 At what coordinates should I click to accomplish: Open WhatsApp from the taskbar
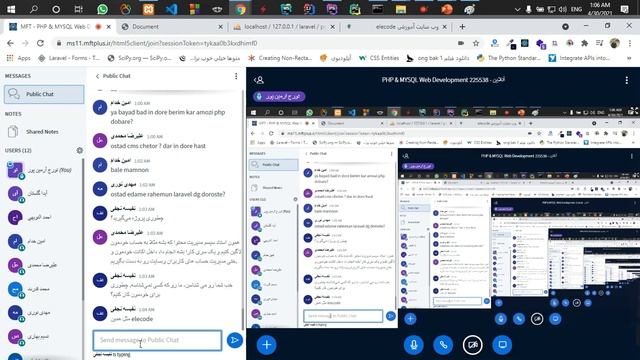102,9
